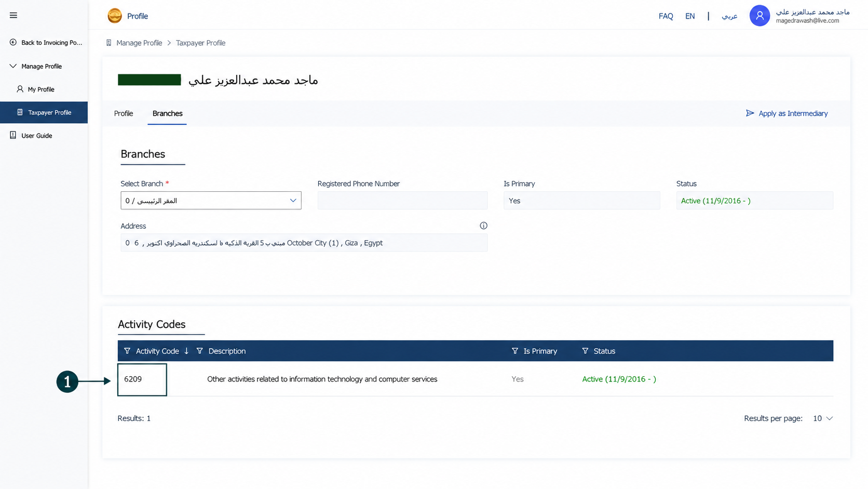Screen dimensions: 868x489
Task: Open the FAQ link
Action: click(666, 16)
